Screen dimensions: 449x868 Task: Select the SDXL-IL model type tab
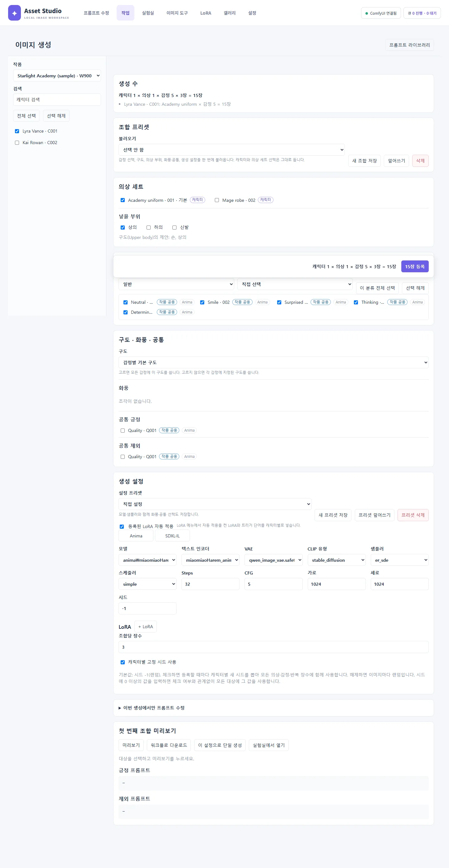tap(172, 536)
